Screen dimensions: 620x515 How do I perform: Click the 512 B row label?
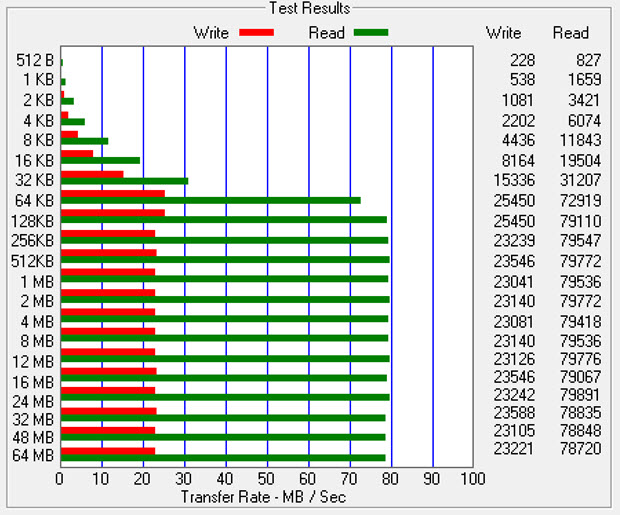[35, 62]
